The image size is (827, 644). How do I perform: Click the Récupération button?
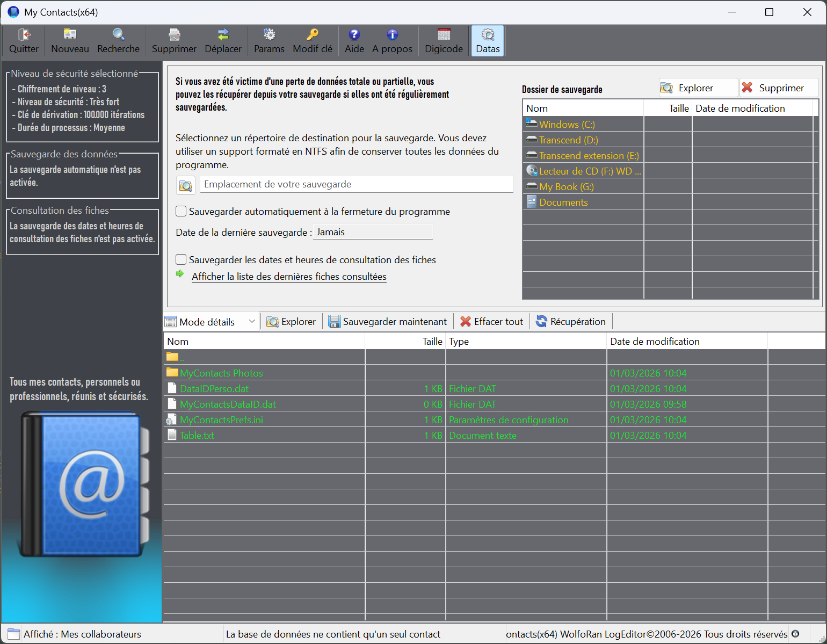[571, 322]
